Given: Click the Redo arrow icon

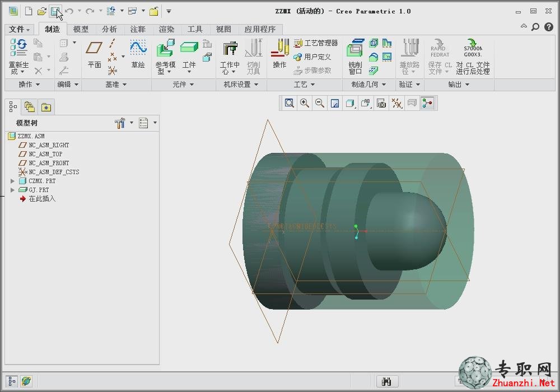Looking at the screenshot, I should click(90, 11).
